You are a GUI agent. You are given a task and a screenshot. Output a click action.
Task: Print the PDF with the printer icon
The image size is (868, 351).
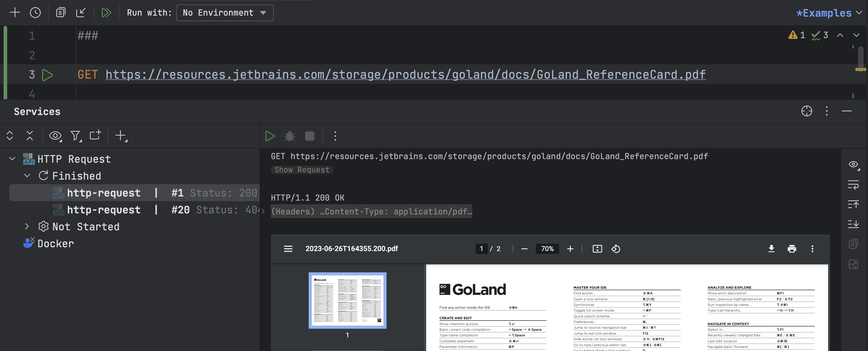click(x=791, y=249)
